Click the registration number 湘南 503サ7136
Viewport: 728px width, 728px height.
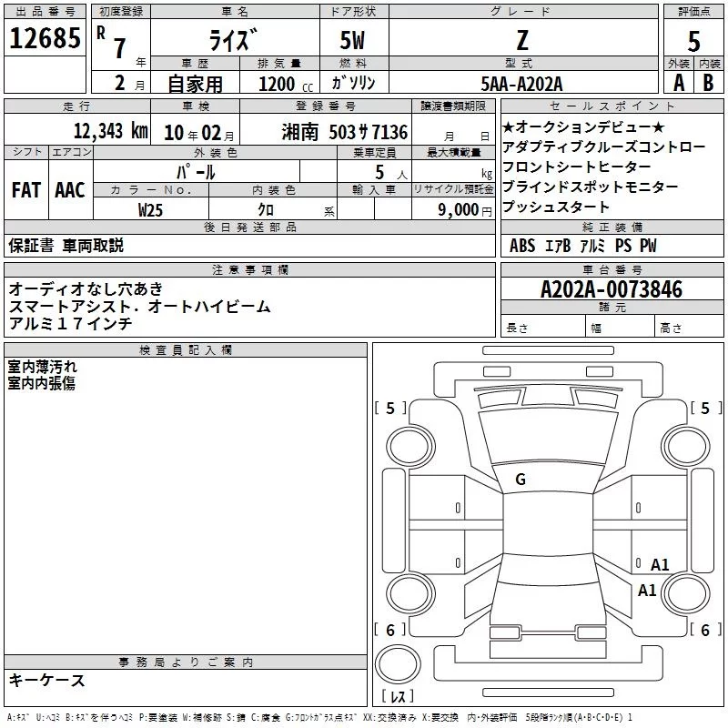(x=344, y=132)
